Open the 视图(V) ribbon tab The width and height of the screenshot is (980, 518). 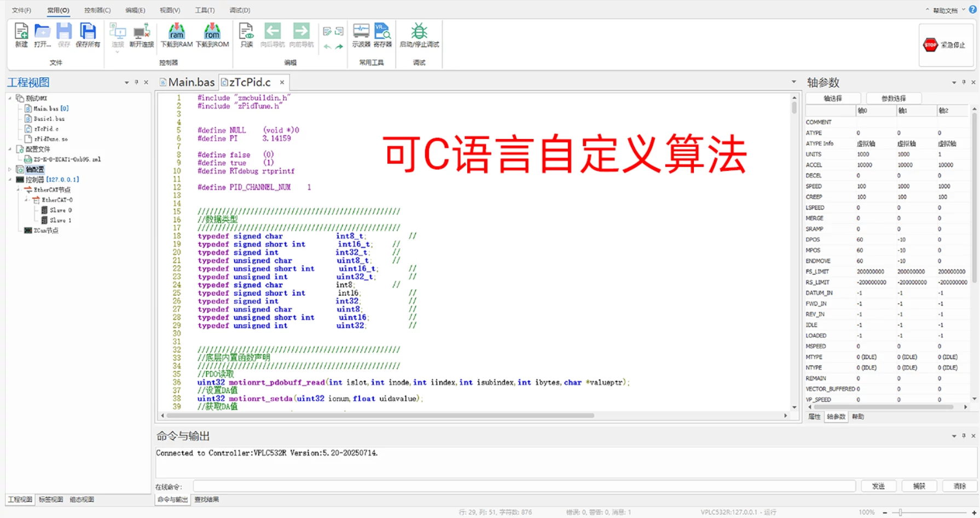pos(170,10)
